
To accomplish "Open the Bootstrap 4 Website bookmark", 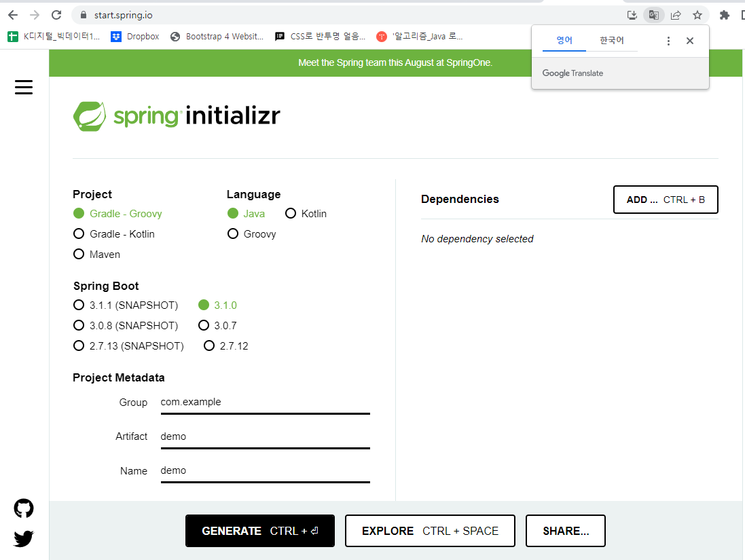I will coord(217,37).
